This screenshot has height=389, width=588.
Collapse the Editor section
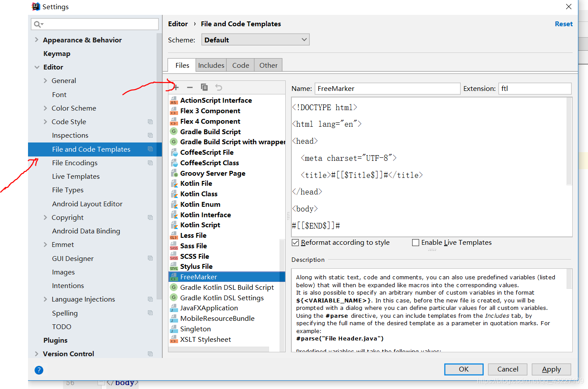(x=37, y=67)
